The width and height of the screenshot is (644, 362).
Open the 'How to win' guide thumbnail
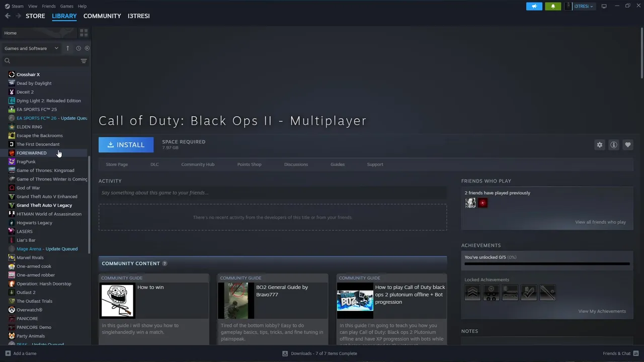pyautogui.click(x=117, y=301)
